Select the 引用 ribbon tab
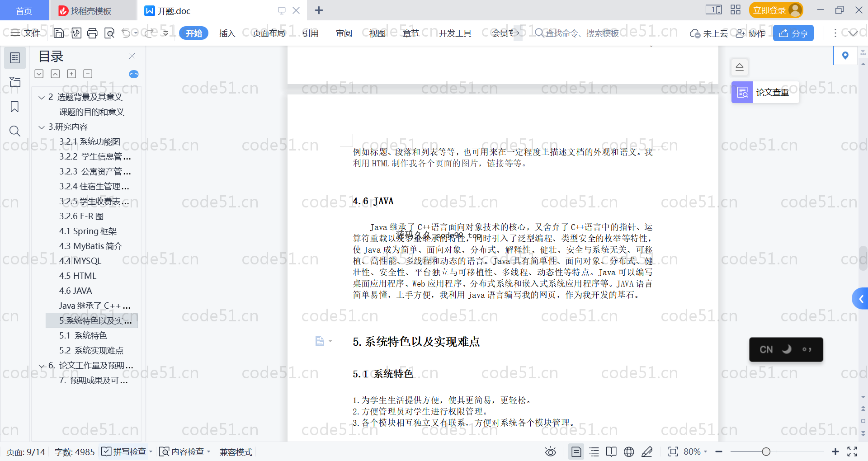 [310, 33]
